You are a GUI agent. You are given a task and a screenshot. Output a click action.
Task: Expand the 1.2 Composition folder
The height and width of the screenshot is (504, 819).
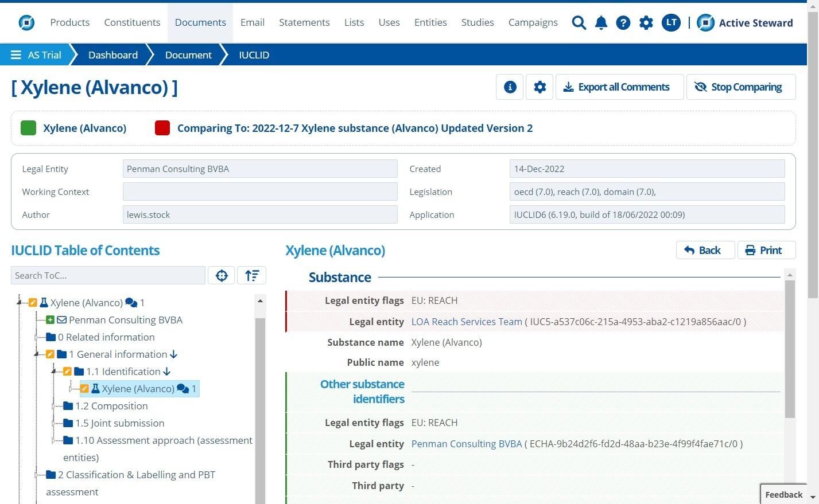click(54, 406)
